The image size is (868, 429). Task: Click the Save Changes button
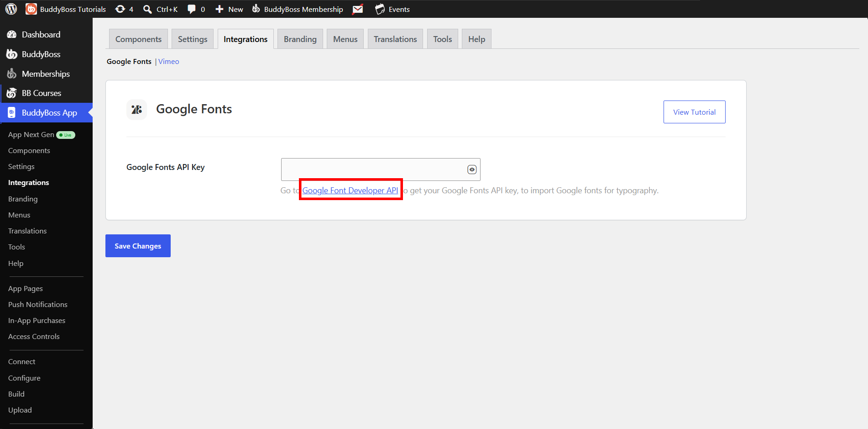coord(138,246)
